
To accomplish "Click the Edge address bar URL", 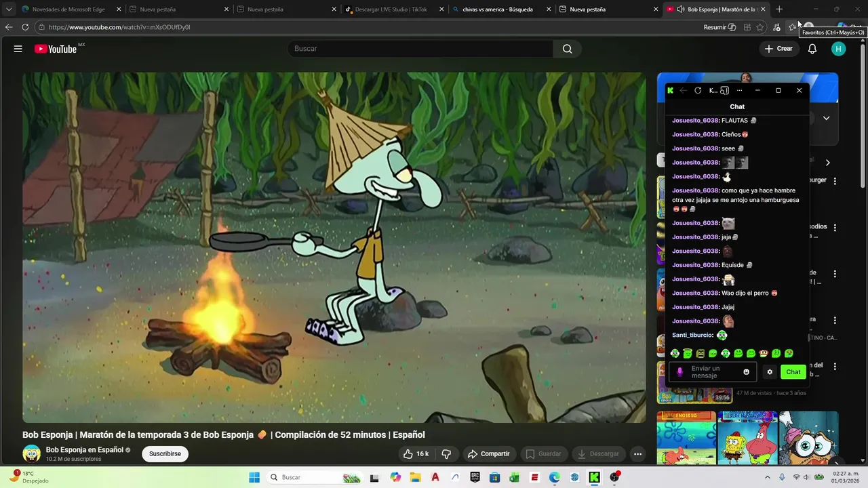I will coord(119,27).
